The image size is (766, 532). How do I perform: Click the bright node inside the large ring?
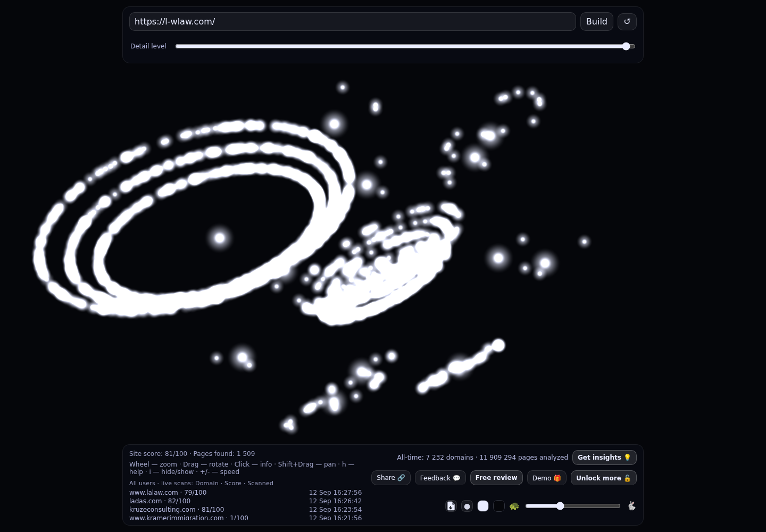point(220,238)
